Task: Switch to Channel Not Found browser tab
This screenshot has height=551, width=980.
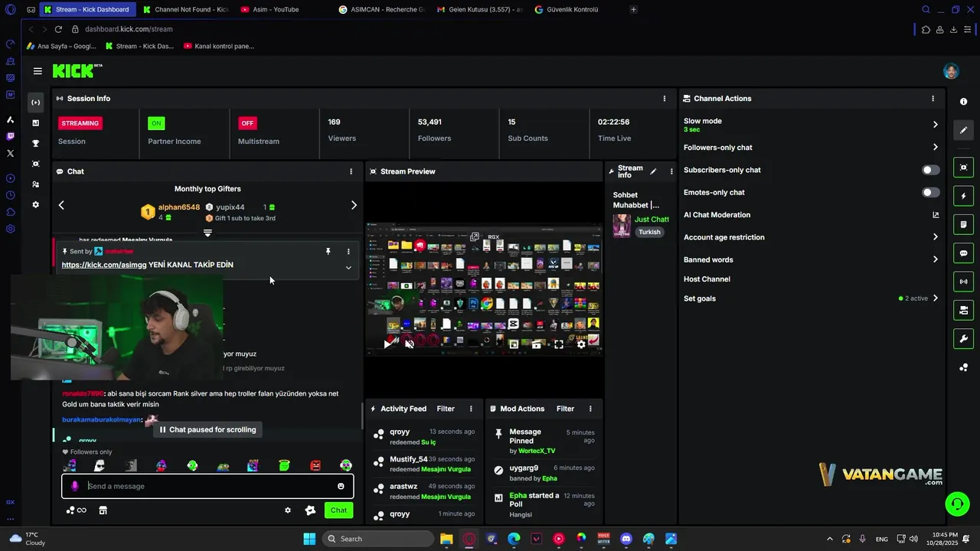Action: (x=185, y=10)
